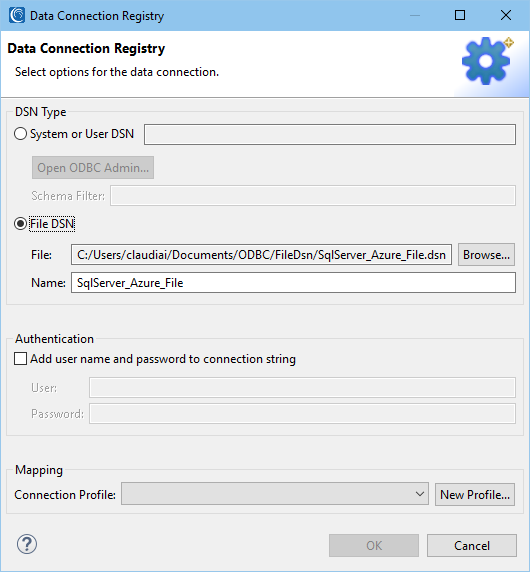Browse for a DSN file
Screen dimensions: 530x572
click(x=486, y=255)
